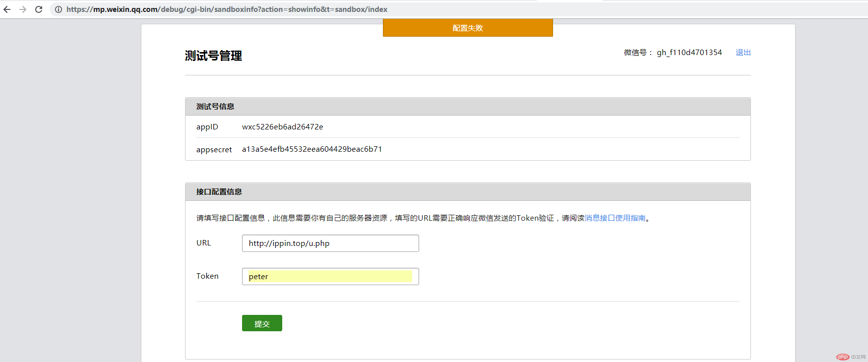Open the 消息接口使用指南 link

coord(615,218)
